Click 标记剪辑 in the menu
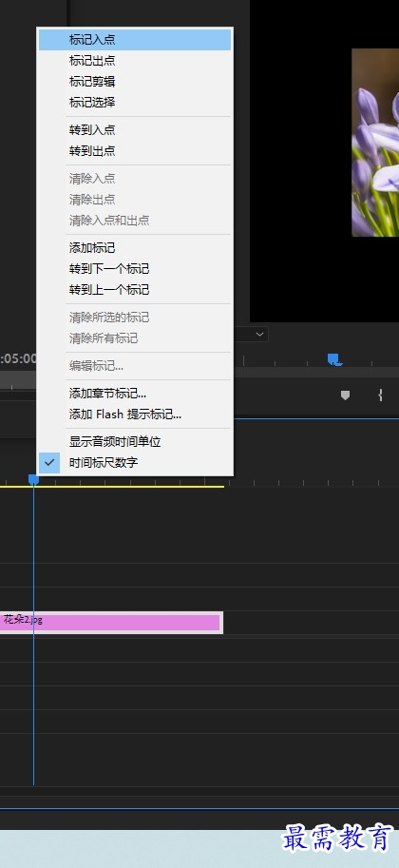The width and height of the screenshot is (399, 868). coord(135,82)
